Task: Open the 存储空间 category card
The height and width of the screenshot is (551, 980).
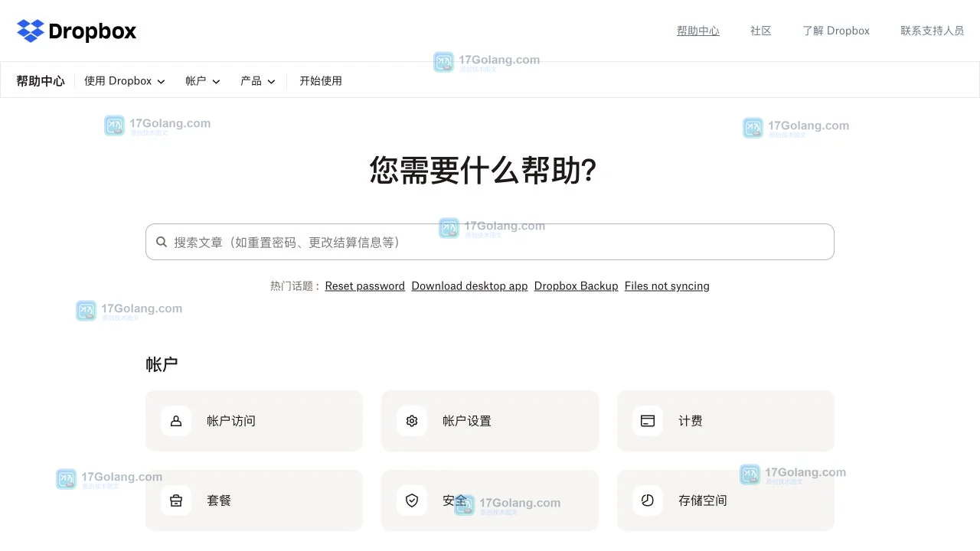Action: click(x=726, y=500)
